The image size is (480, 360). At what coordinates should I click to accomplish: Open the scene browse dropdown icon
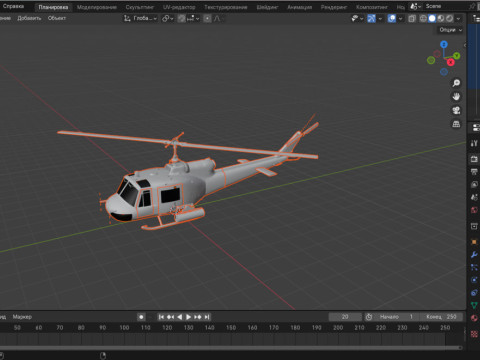click(x=415, y=6)
